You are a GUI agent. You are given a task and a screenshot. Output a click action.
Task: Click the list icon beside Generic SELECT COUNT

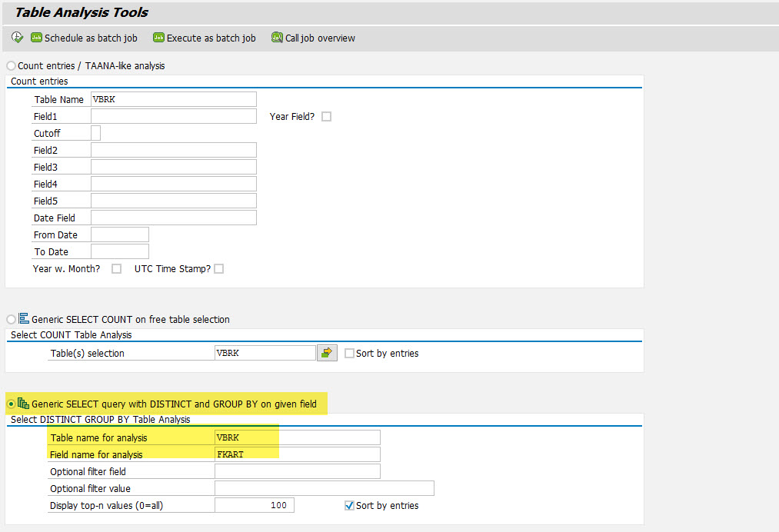pyautogui.click(x=24, y=318)
